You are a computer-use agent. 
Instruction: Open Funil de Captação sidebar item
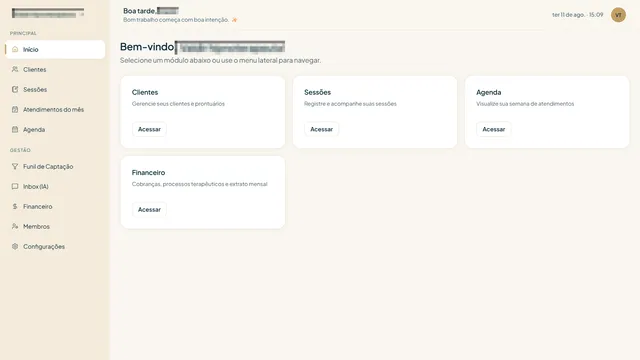[x=55, y=167]
